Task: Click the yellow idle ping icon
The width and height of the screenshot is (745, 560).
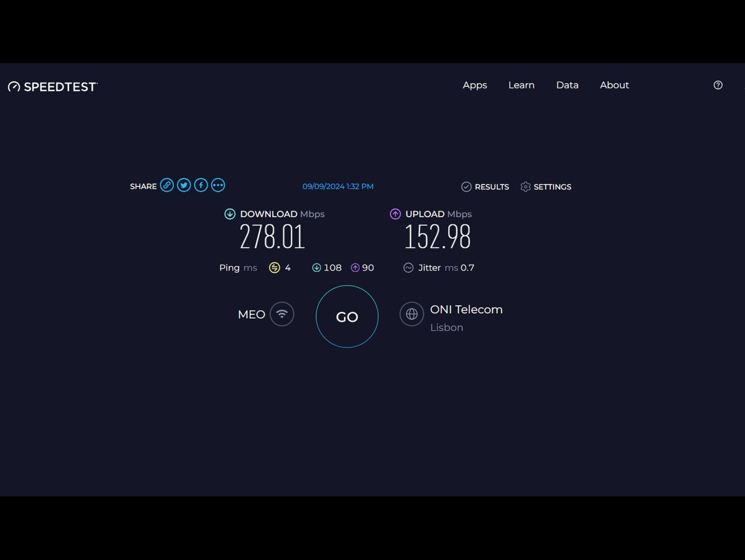Action: [275, 268]
